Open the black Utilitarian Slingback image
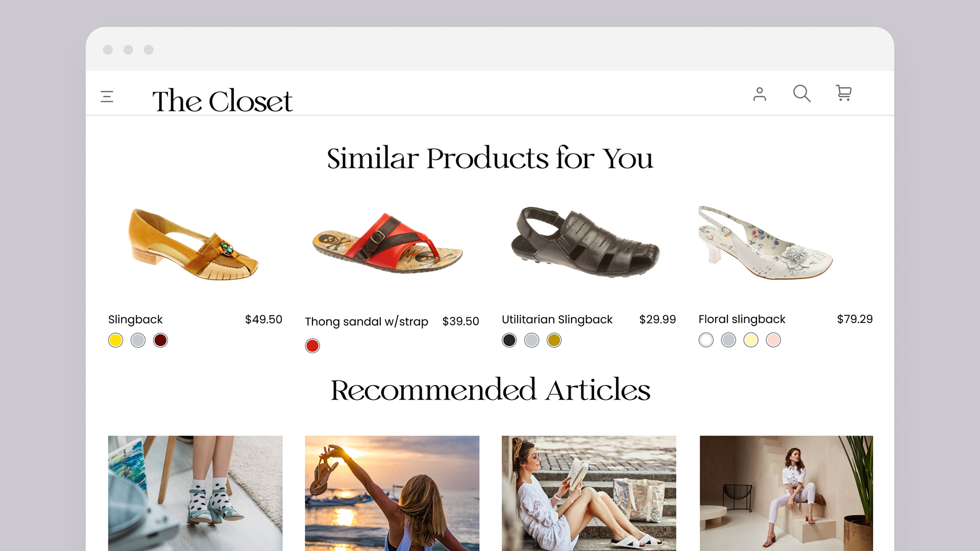The image size is (980, 551). (585, 242)
